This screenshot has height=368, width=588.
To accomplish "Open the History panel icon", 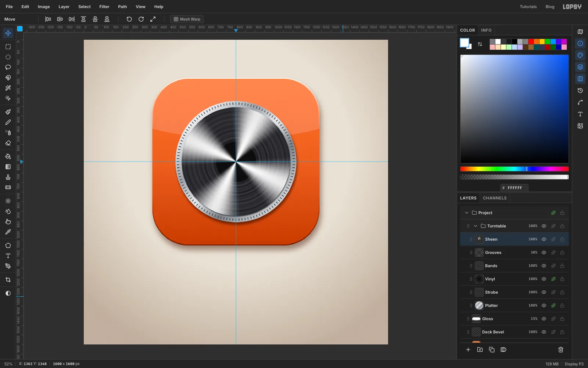I will click(x=580, y=91).
